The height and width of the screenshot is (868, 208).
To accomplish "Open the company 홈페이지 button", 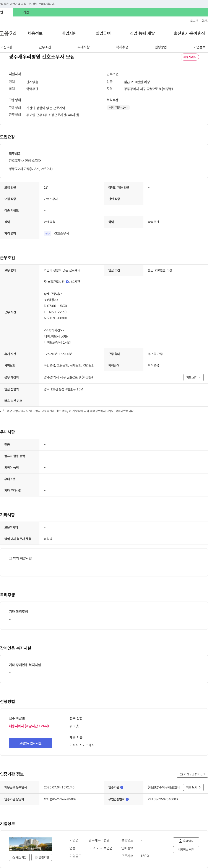I will (x=186, y=841).
